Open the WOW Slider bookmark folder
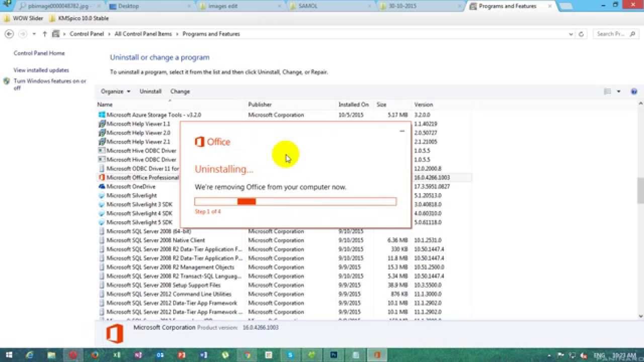 click(x=24, y=18)
